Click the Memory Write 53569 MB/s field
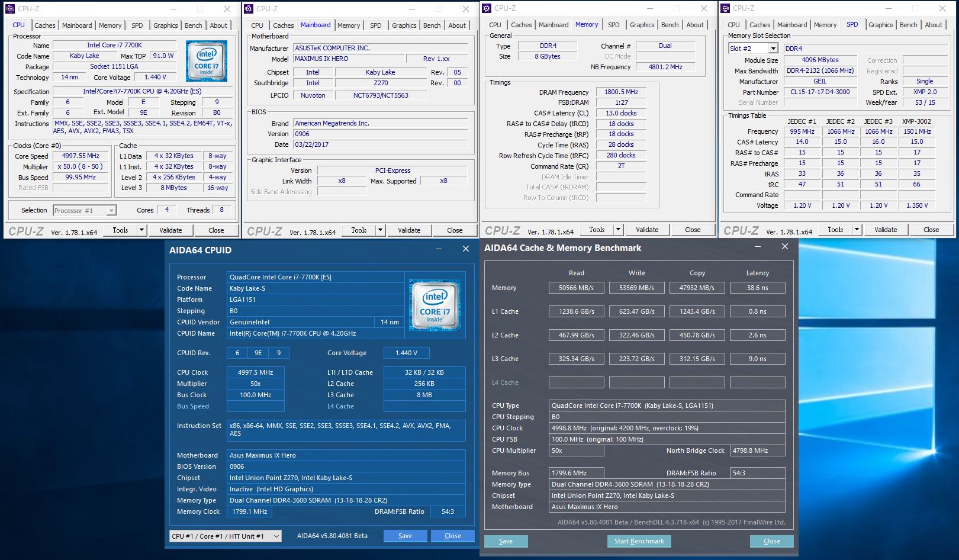959x560 pixels. (x=636, y=288)
